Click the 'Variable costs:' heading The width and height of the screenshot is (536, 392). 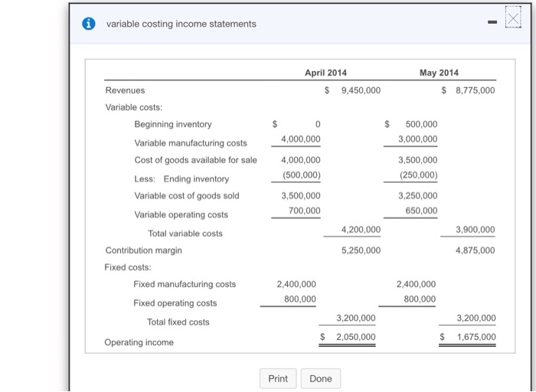[134, 107]
